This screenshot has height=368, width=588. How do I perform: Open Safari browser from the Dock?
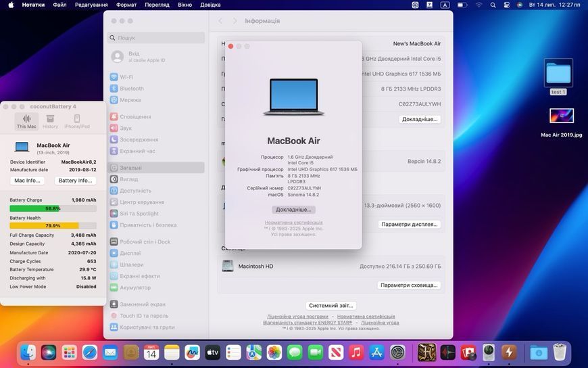pos(90,352)
